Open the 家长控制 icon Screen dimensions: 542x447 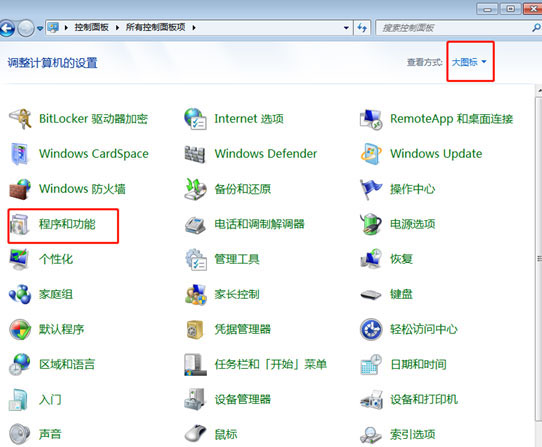click(x=196, y=295)
